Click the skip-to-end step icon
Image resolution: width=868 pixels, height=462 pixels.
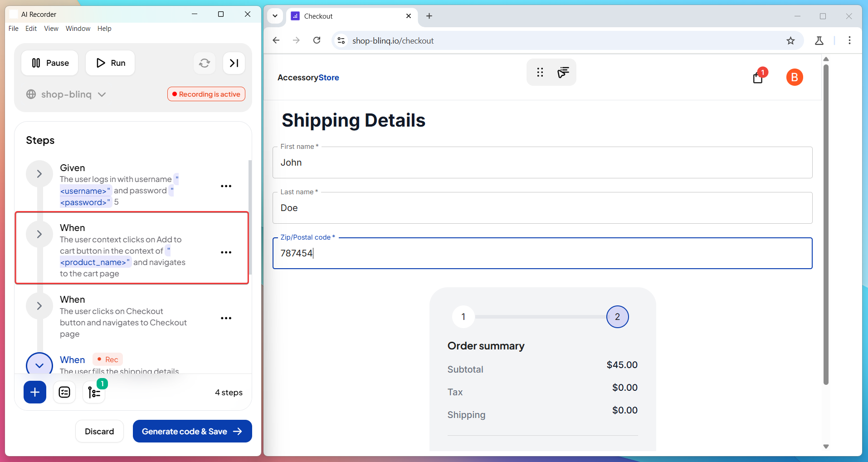click(x=234, y=63)
